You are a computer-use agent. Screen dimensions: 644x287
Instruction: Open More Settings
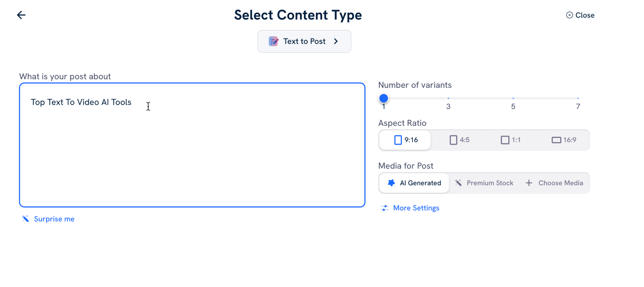click(416, 208)
